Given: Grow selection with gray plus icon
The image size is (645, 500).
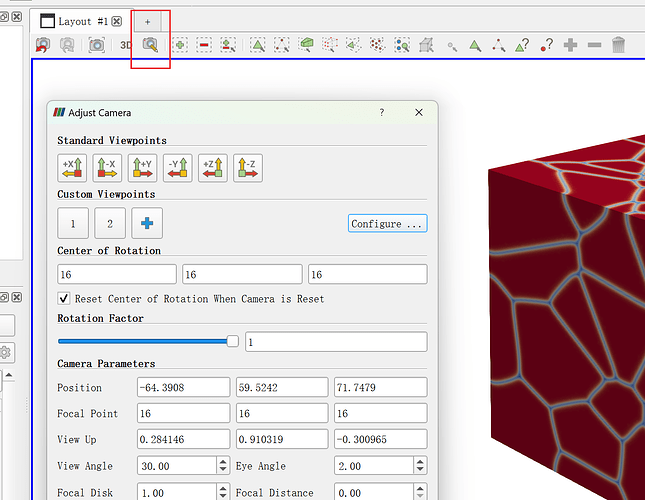Looking at the screenshot, I should tap(571, 45).
